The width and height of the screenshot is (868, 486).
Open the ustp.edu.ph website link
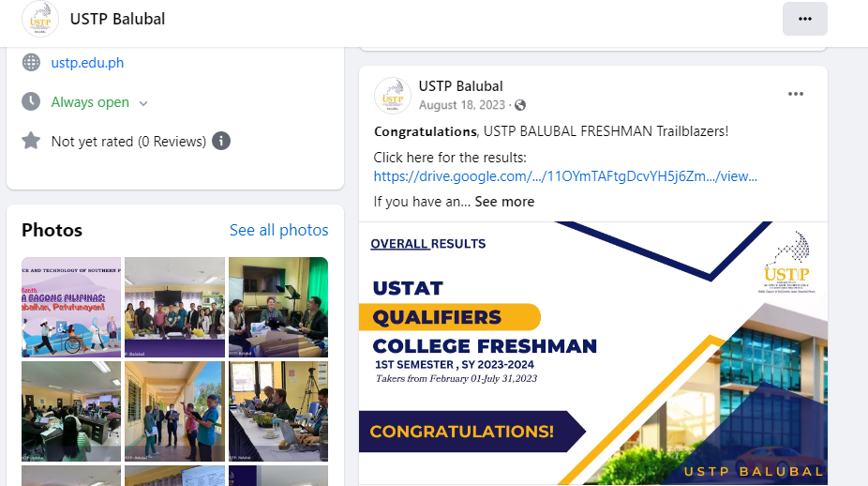coord(87,63)
